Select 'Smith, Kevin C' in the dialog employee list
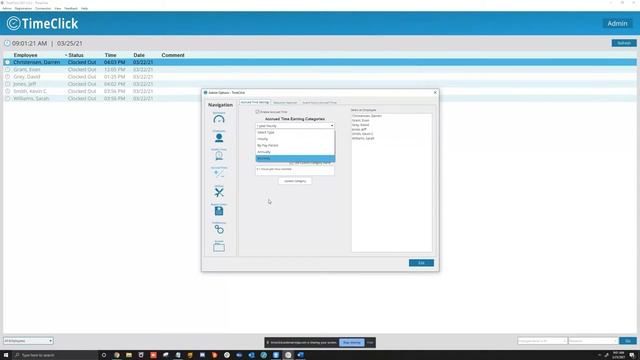The height and width of the screenshot is (360, 640). (x=362, y=134)
